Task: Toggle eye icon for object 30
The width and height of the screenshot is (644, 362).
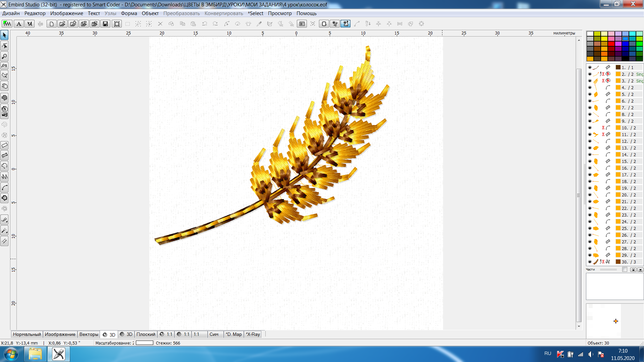Action: [x=590, y=262]
